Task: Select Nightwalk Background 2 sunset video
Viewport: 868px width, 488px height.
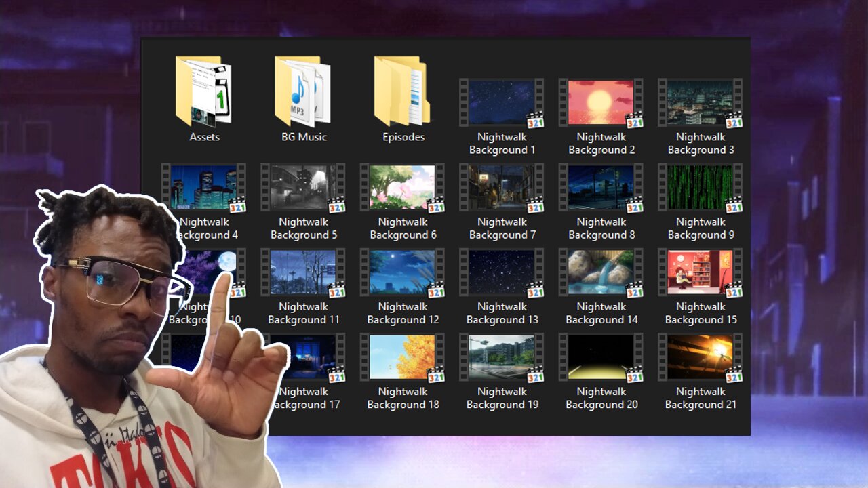Action: pos(601,102)
